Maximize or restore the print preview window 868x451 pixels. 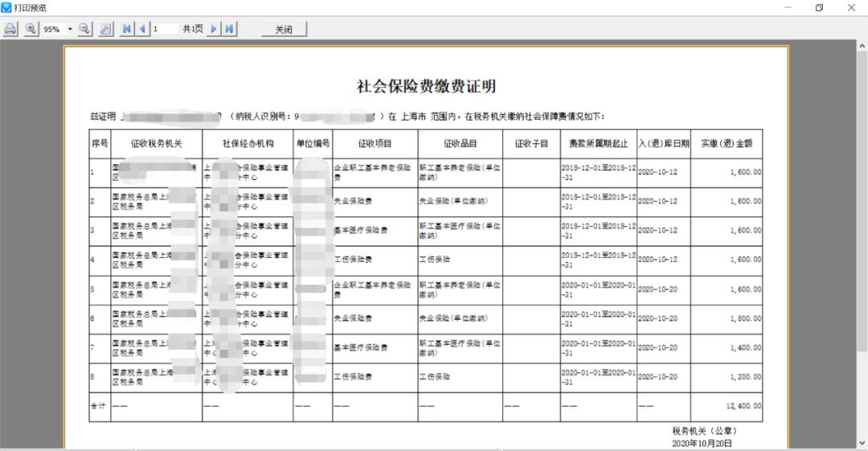coord(819,7)
